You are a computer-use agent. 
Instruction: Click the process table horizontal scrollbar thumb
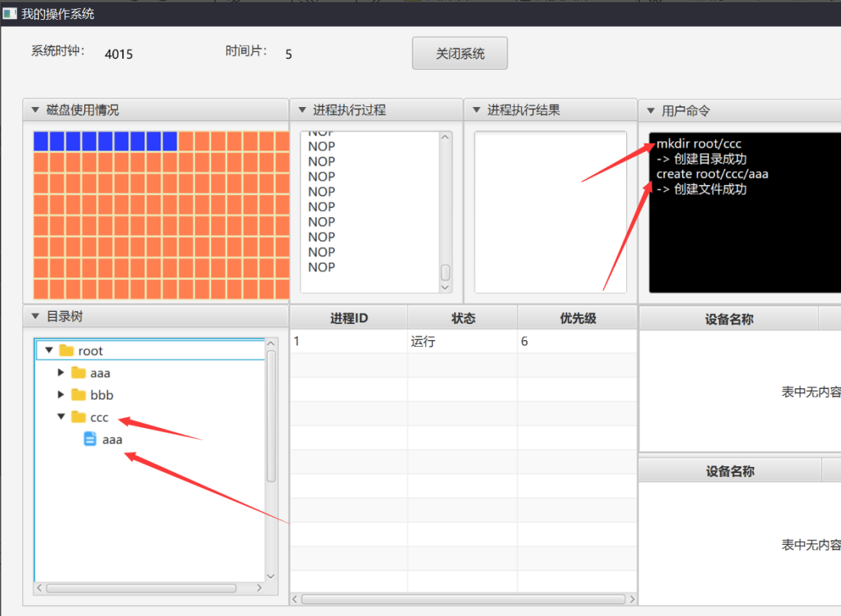click(x=463, y=599)
